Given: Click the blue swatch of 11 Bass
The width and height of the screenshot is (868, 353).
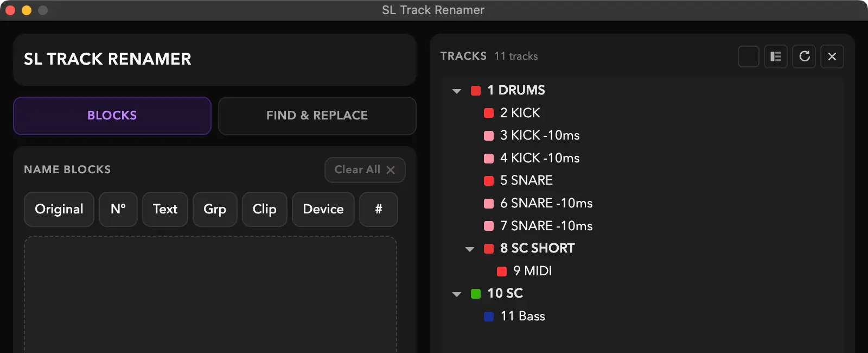Looking at the screenshot, I should tap(489, 317).
